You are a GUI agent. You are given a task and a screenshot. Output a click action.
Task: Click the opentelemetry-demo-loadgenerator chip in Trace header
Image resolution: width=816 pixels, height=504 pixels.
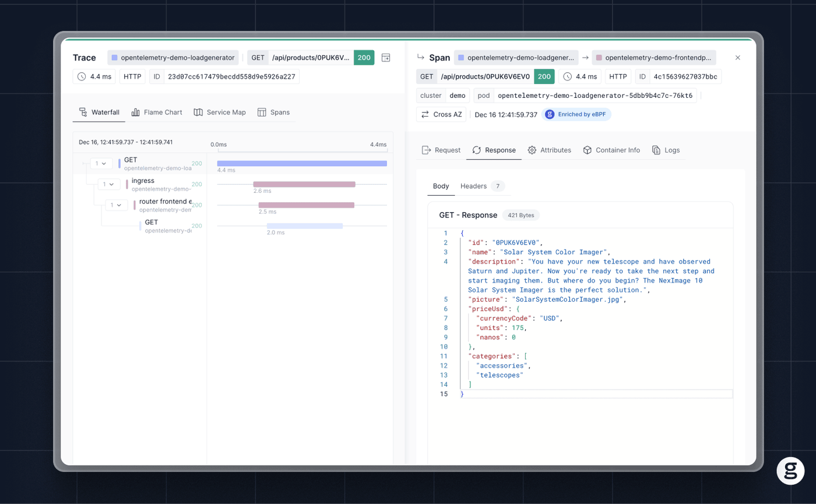173,58
